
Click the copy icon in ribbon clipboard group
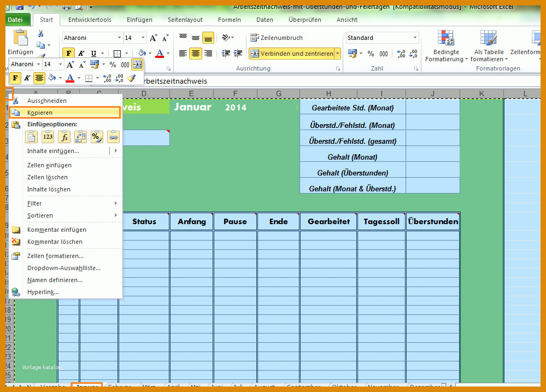pos(41,45)
